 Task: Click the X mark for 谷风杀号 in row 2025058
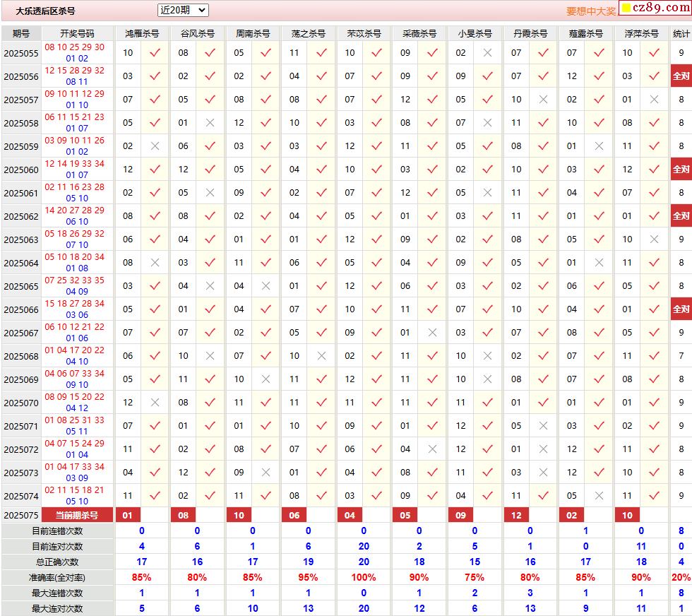click(x=210, y=123)
